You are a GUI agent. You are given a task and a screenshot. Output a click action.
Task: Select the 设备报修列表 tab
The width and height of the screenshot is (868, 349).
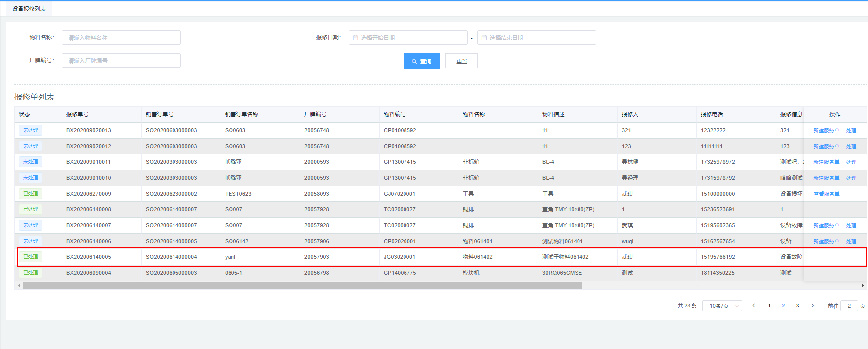[29, 9]
